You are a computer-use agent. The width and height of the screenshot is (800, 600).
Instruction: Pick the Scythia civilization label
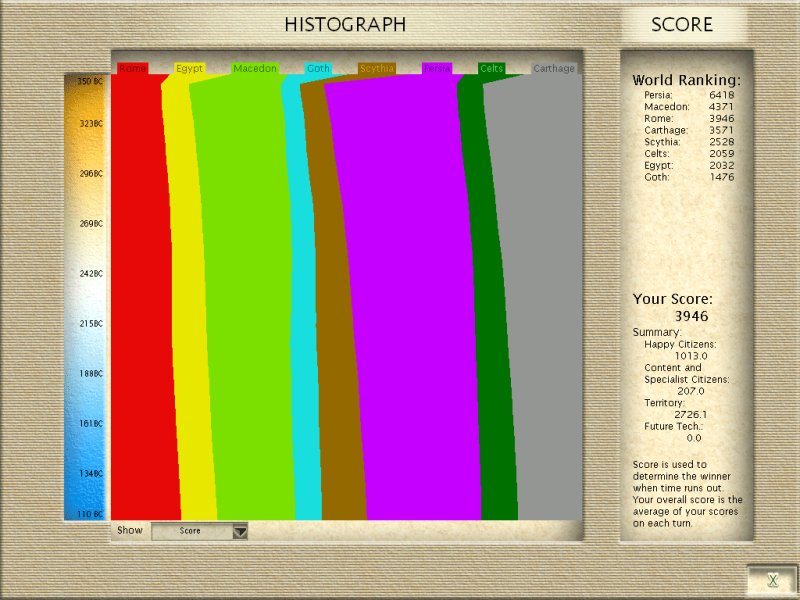(377, 69)
